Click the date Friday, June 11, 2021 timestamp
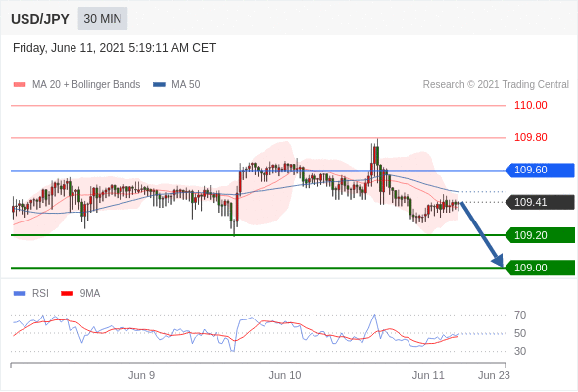Viewport: 578px width, 392px height. (114, 48)
